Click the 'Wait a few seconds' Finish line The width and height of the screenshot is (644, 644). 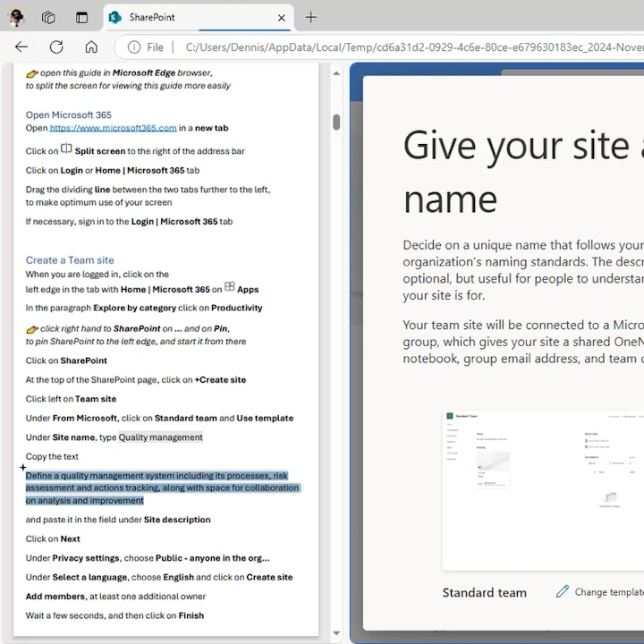(114, 615)
